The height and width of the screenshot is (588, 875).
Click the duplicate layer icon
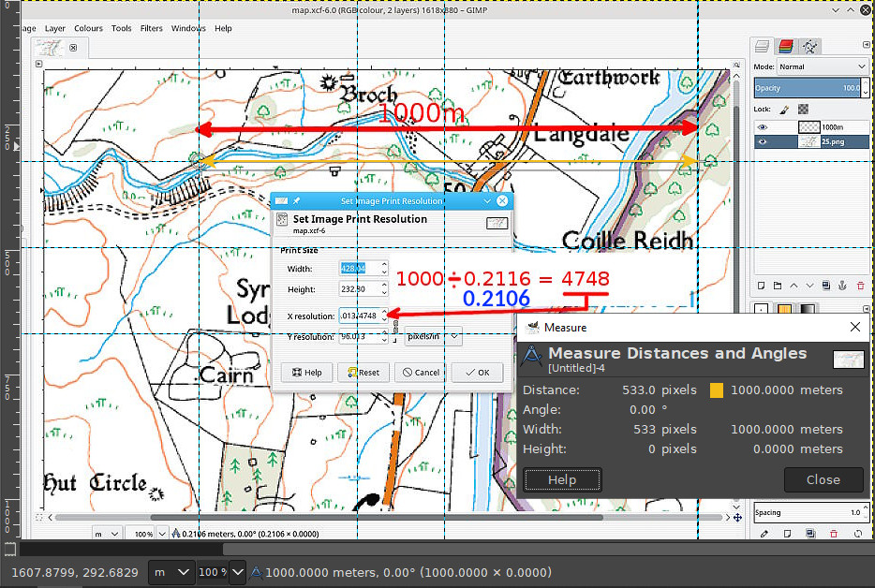pyautogui.click(x=824, y=285)
